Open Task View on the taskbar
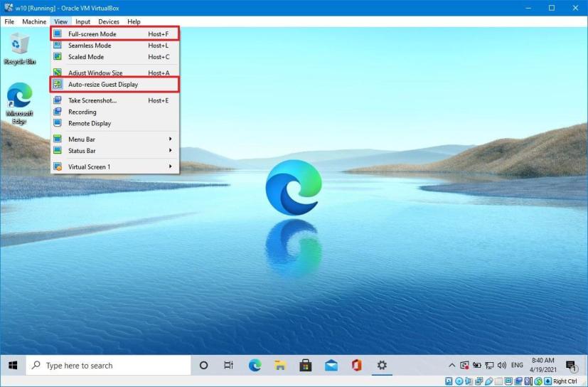 click(x=228, y=365)
